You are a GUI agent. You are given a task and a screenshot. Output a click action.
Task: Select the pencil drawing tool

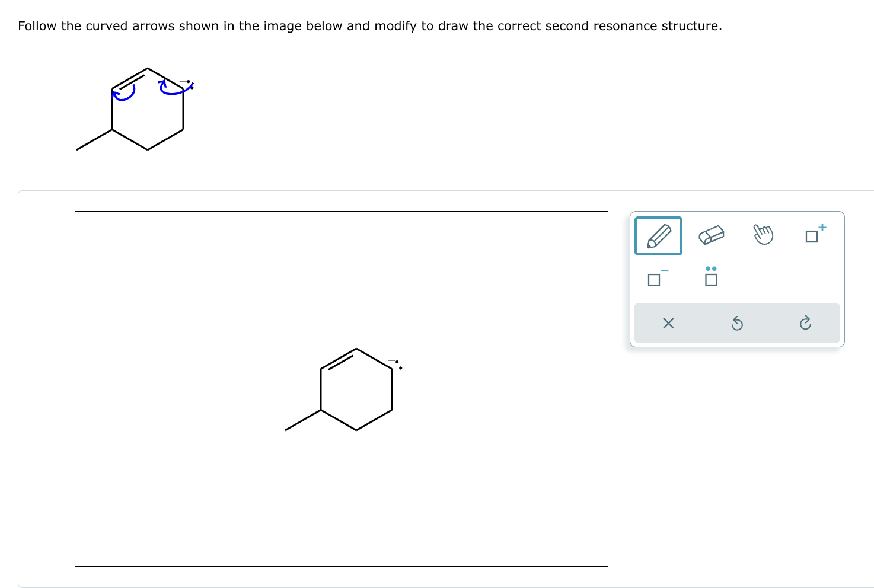(658, 235)
